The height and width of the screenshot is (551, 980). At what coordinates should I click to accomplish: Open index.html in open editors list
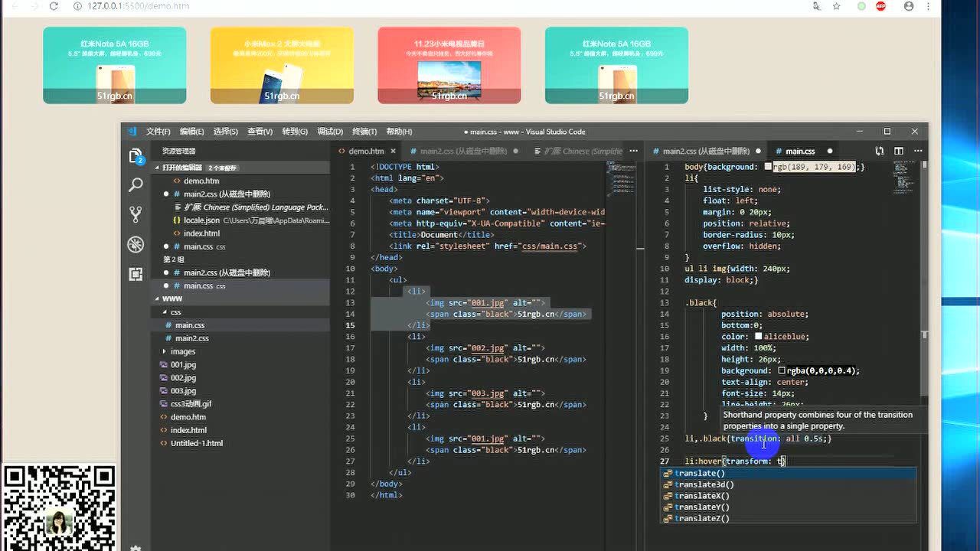tap(240, 233)
